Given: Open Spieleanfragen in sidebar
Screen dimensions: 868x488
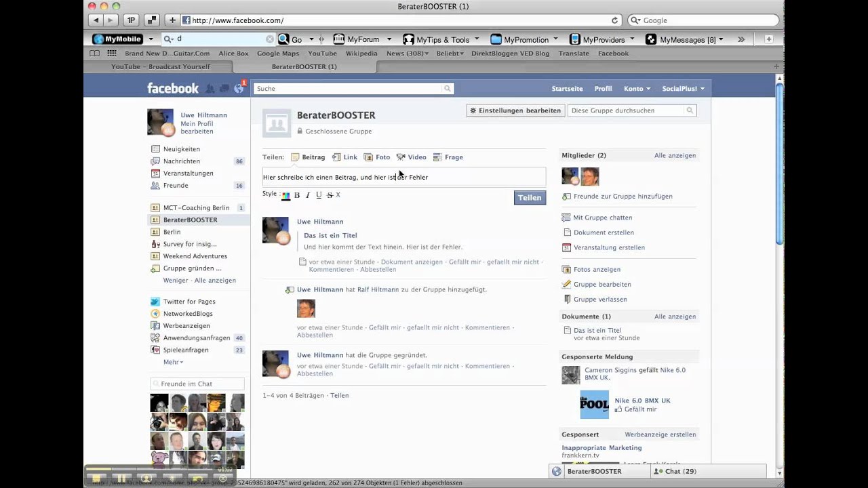Looking at the screenshot, I should coord(185,350).
